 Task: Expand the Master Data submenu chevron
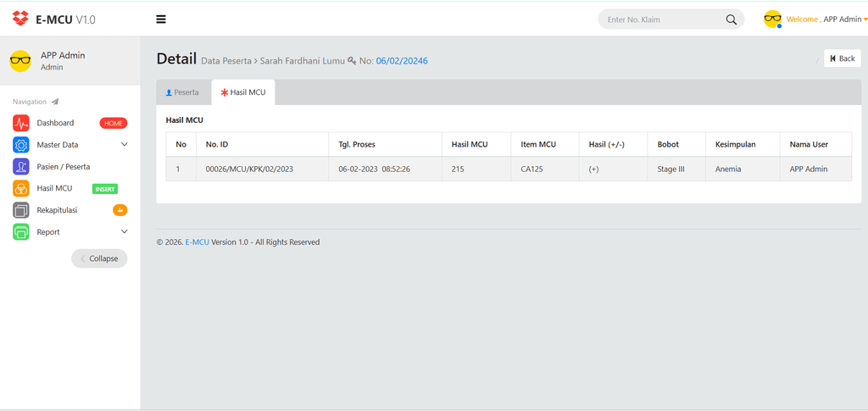(x=124, y=144)
